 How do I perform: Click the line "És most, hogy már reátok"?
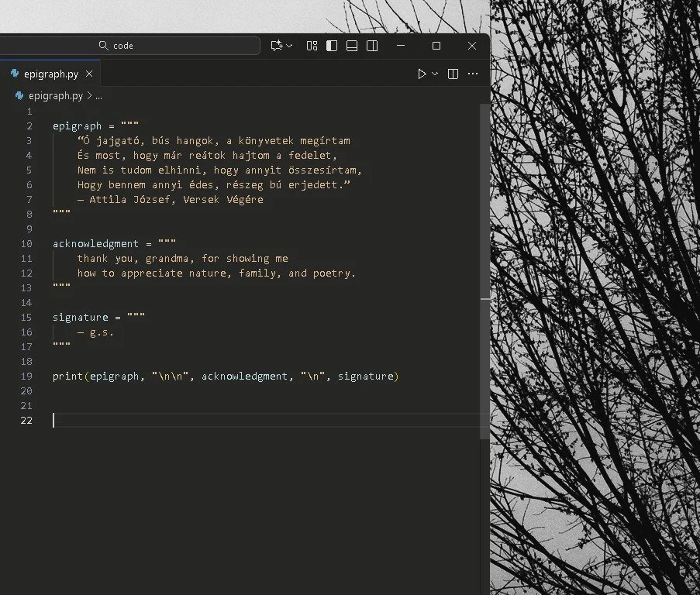tap(207, 156)
